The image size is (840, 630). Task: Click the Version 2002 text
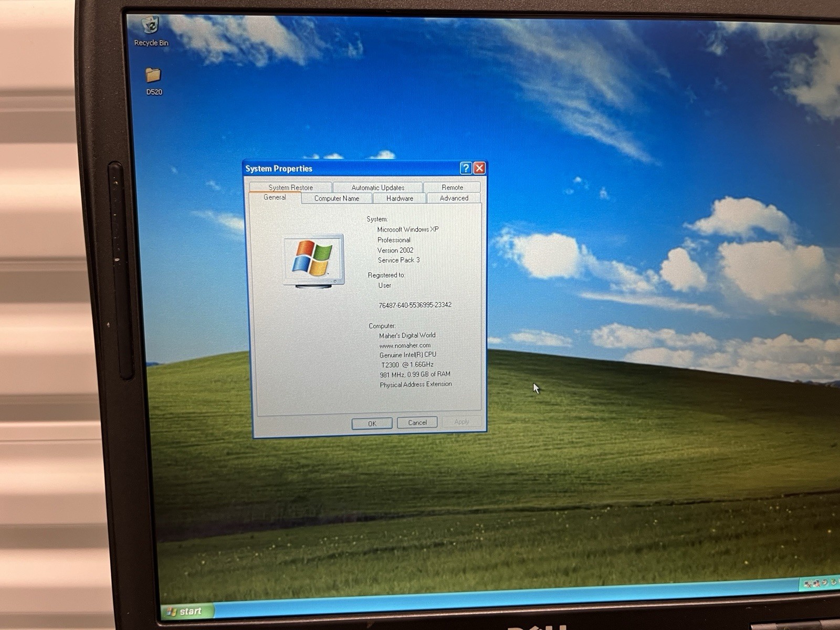click(395, 250)
